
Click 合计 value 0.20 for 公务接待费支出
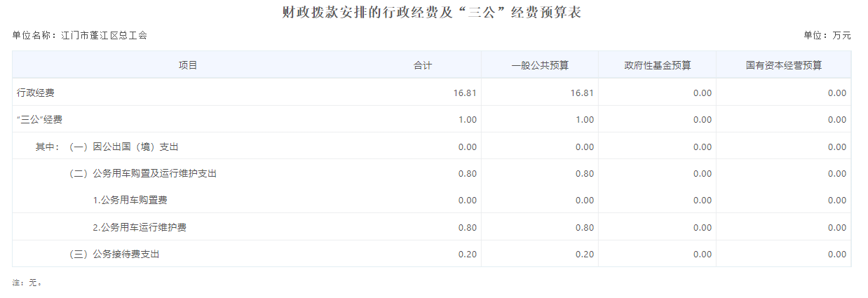467,255
